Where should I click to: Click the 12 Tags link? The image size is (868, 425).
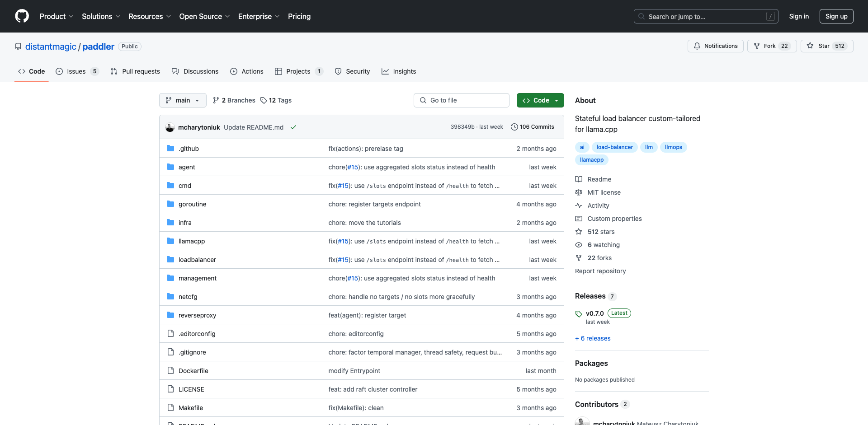(276, 100)
